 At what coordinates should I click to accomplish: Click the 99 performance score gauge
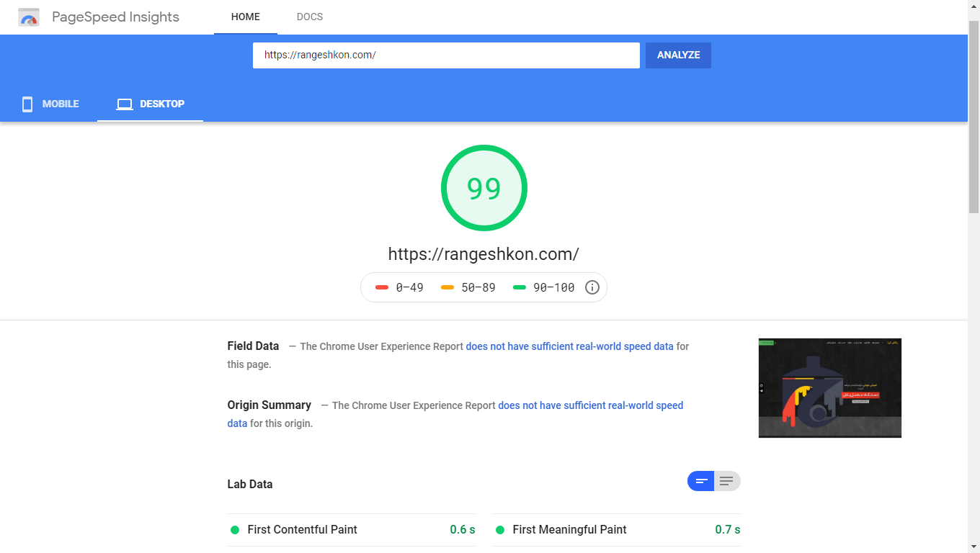(484, 188)
